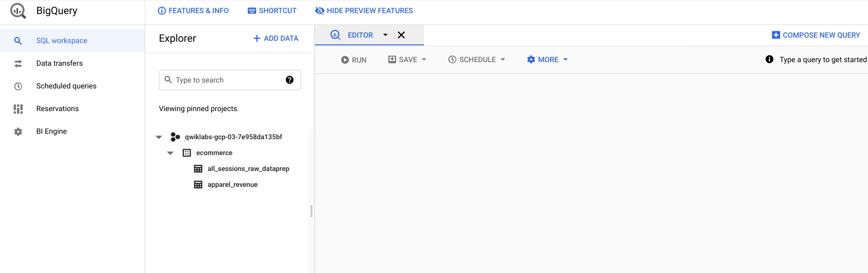Click the info icon beside query hint
868x273 pixels.
coord(769,59)
